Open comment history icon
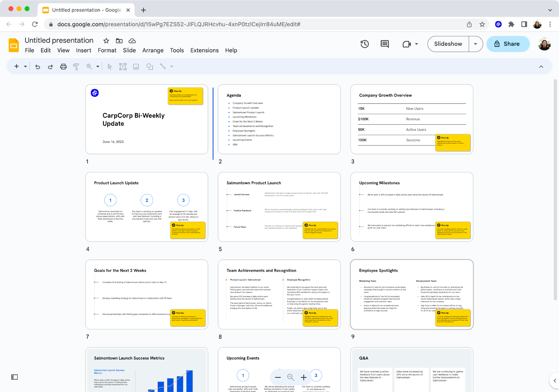Image resolution: width=559 pixels, height=392 pixels. pyautogui.click(x=385, y=44)
